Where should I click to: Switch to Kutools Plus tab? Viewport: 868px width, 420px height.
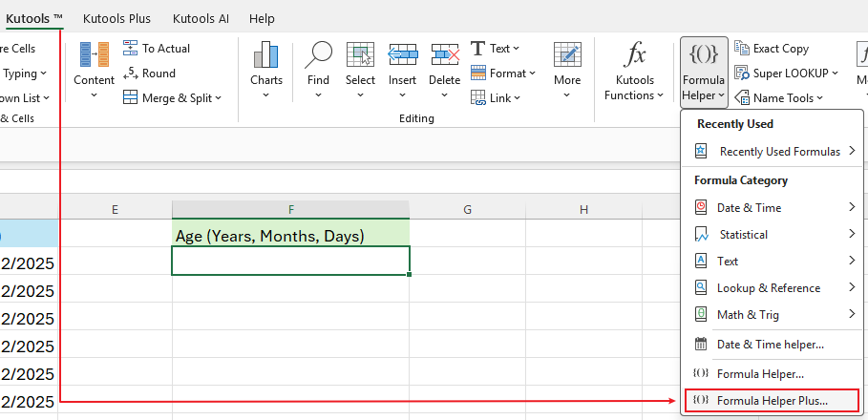tap(116, 18)
